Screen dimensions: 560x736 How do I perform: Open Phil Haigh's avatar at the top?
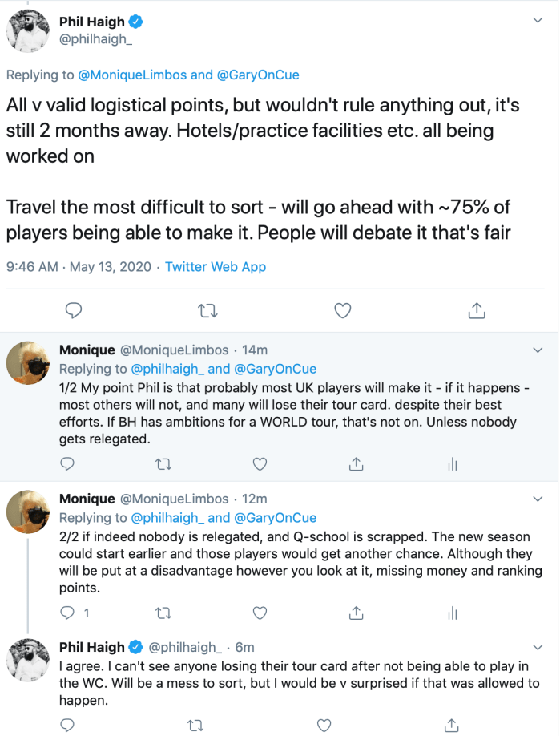(30, 32)
